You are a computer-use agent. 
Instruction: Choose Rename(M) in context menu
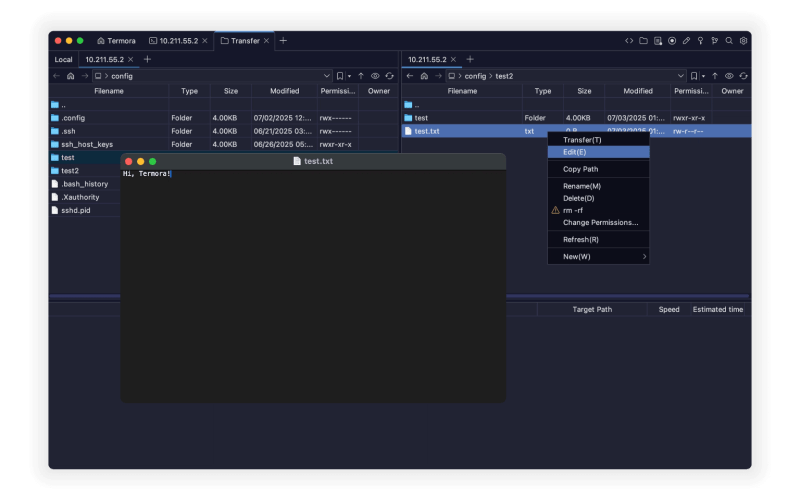(x=598, y=186)
